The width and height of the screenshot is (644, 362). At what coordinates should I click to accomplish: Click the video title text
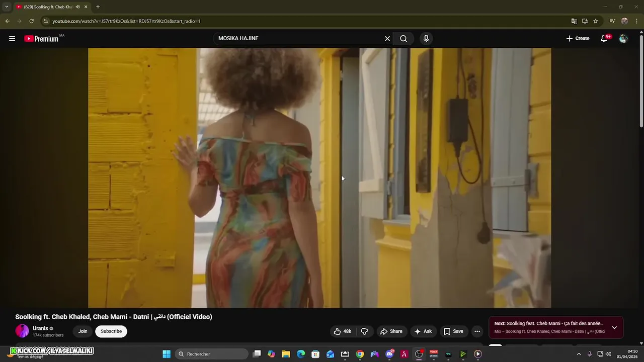(x=114, y=317)
